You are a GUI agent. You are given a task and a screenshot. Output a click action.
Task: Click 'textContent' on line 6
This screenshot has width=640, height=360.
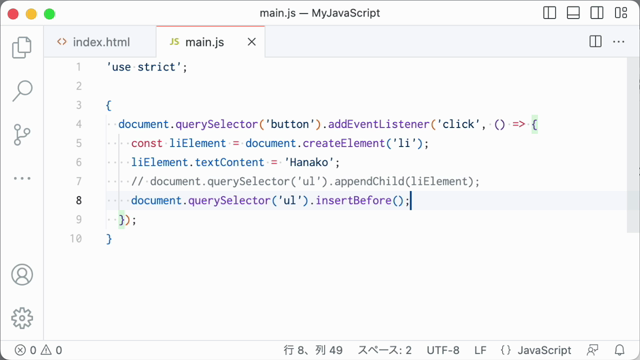point(229,162)
